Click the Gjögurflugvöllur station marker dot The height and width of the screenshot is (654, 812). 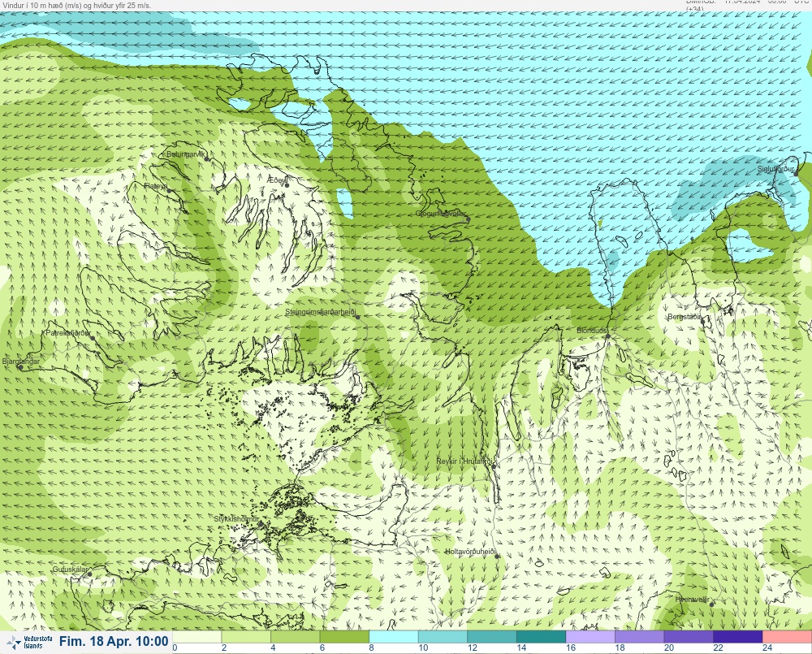(469, 219)
